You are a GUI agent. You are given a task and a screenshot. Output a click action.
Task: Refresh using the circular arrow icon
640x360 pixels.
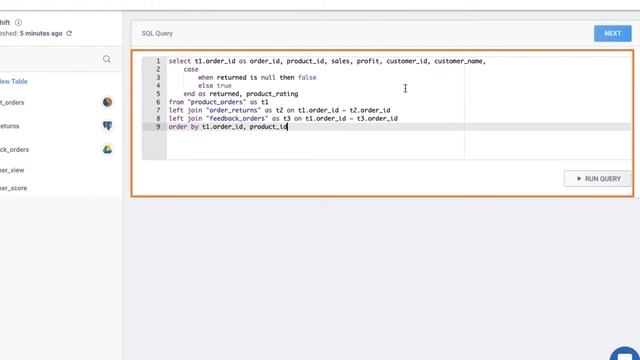[69, 33]
